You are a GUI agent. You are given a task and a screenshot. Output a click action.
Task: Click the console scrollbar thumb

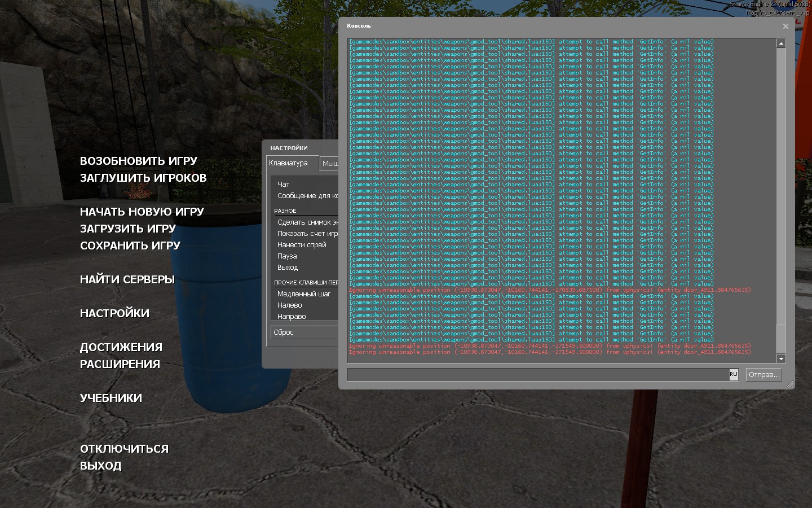point(781,340)
